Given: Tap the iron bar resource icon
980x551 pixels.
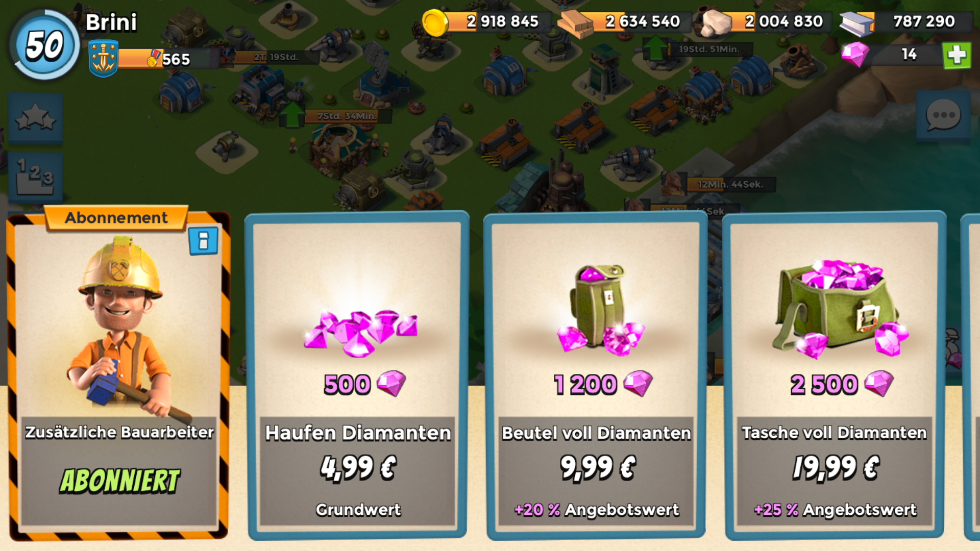Looking at the screenshot, I should pos(856,23).
